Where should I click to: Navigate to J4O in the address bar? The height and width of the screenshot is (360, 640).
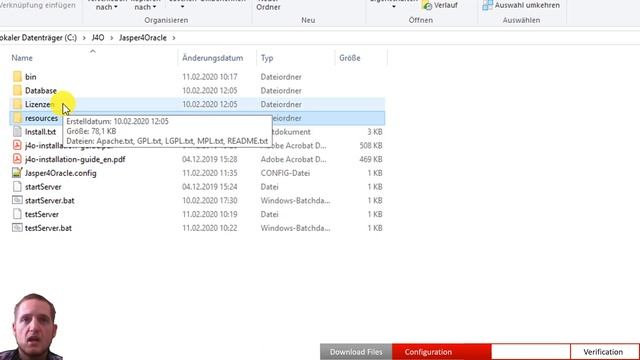tap(98, 38)
